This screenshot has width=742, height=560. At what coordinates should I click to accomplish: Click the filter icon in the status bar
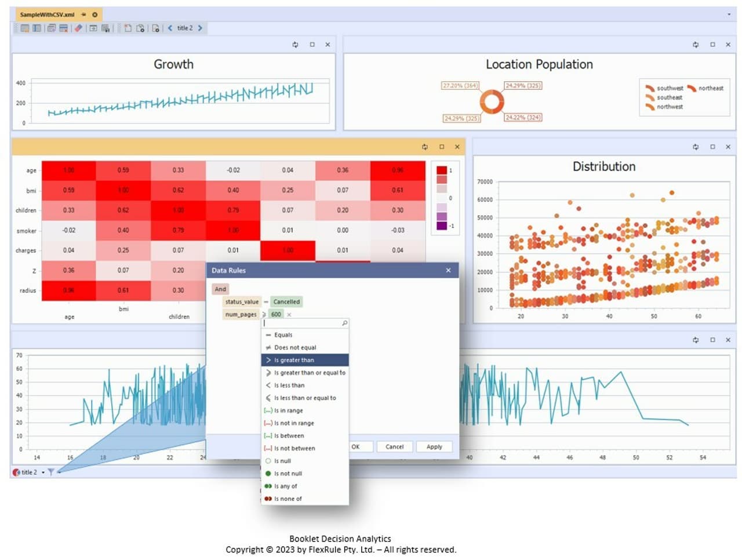tap(51, 472)
